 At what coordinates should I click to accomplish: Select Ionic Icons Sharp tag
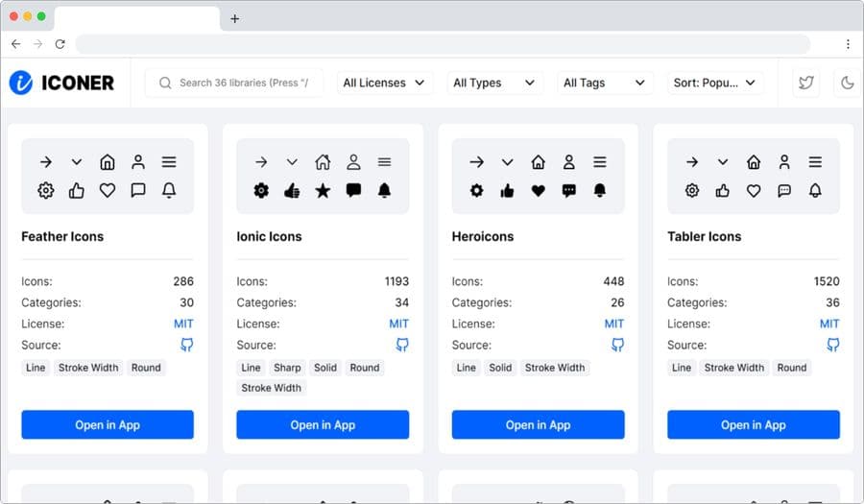(x=287, y=368)
